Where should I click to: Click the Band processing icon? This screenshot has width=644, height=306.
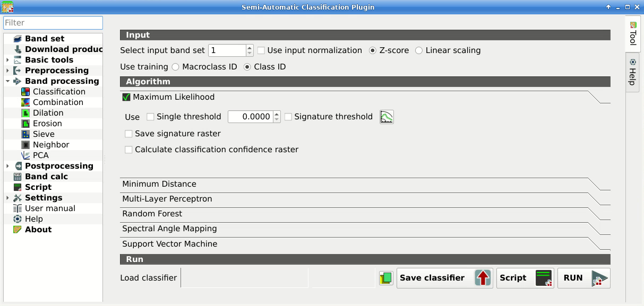[x=18, y=81]
